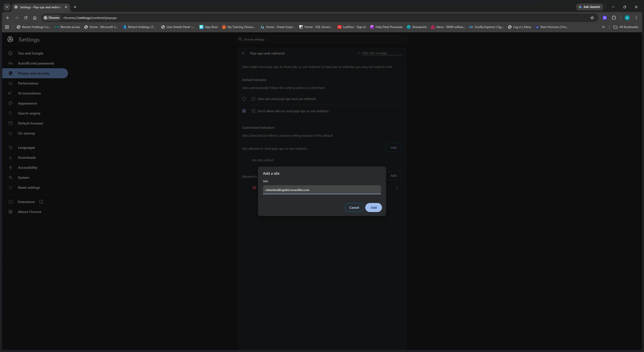Open Autofill and passwords section
Viewport: 644px width, 352px height.
pyautogui.click(x=35, y=63)
